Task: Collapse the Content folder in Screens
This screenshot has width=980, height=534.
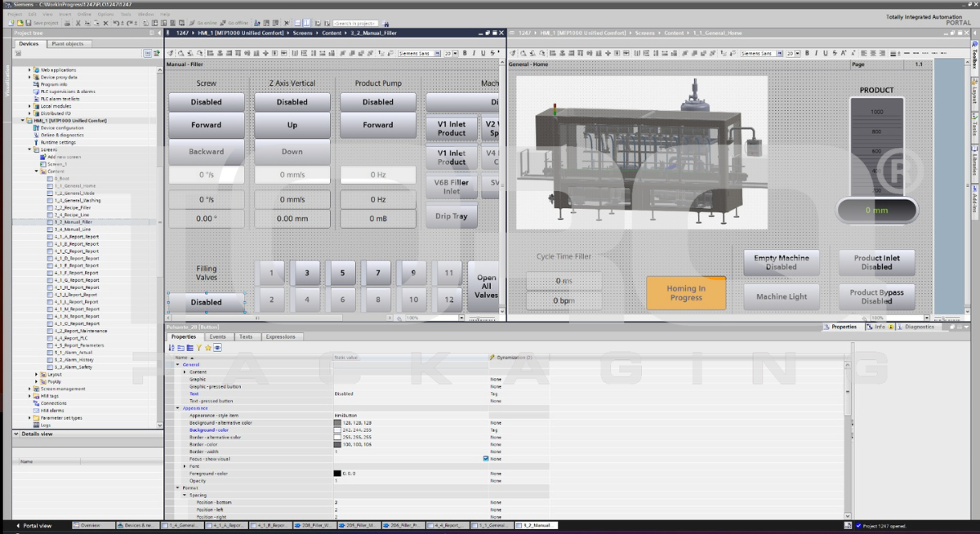Action: [x=37, y=171]
